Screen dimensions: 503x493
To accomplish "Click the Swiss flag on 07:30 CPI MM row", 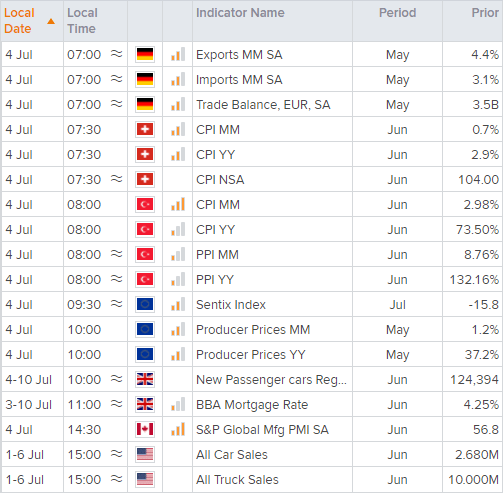I will pos(145,129).
